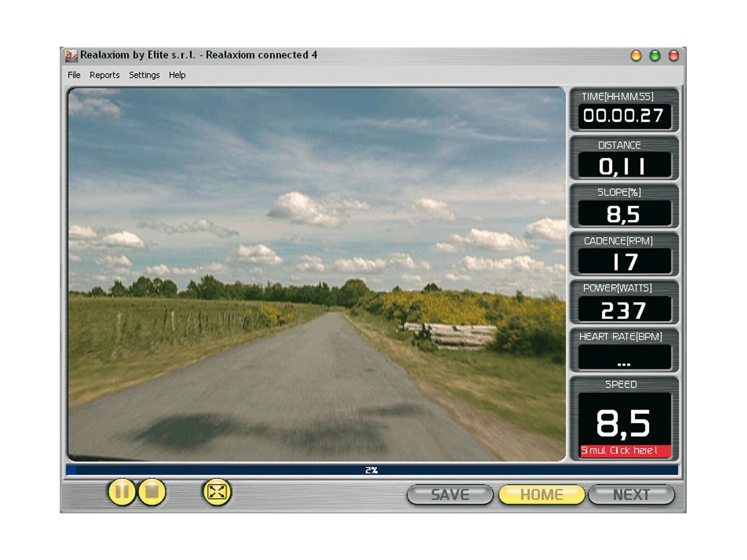Image resolution: width=747 pixels, height=560 pixels.
Task: Open the Reports menu
Action: (x=105, y=75)
